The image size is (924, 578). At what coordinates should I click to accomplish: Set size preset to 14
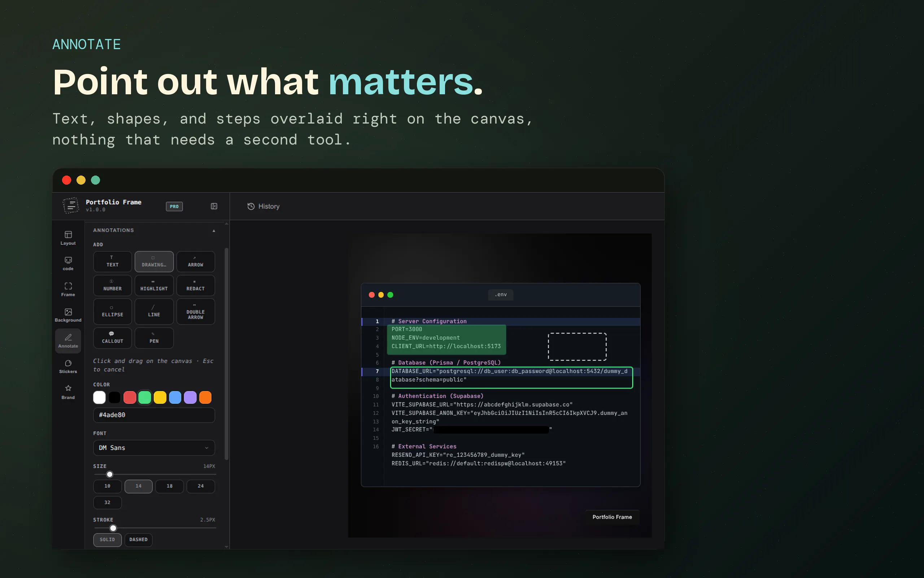click(139, 486)
